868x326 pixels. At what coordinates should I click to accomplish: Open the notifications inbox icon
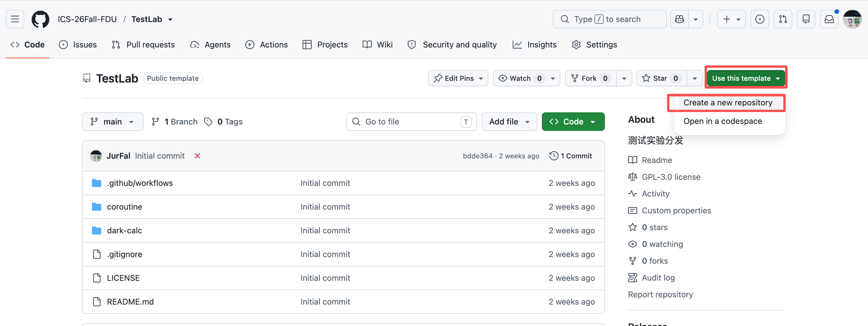click(829, 19)
